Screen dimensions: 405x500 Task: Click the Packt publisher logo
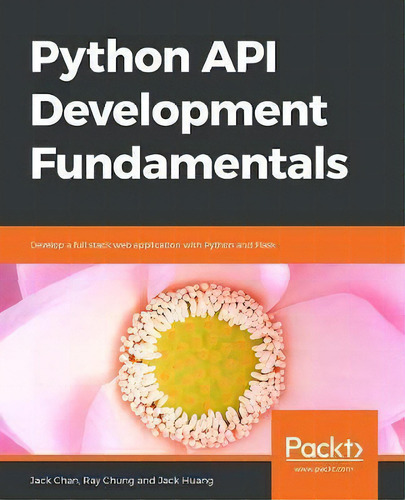coord(324,448)
